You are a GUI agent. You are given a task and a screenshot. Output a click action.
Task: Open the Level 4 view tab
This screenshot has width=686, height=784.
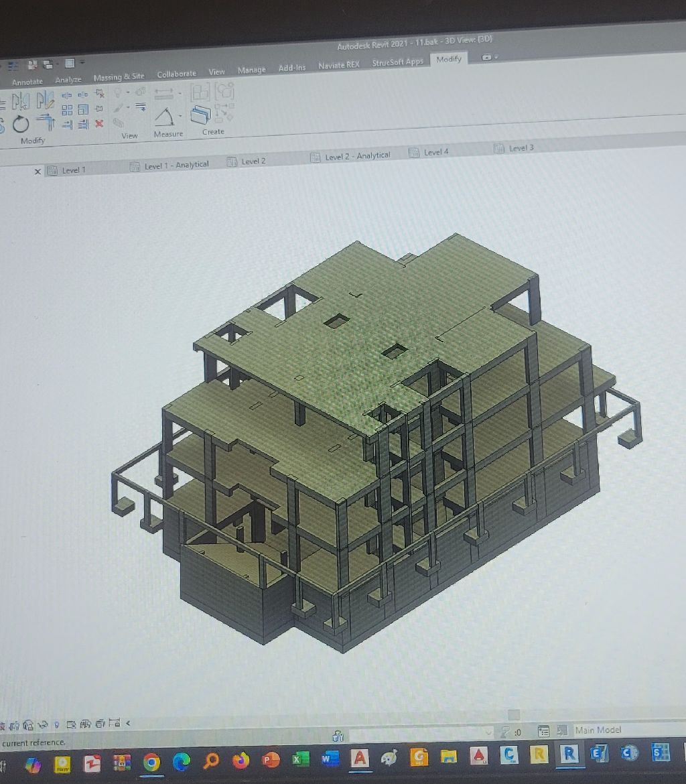[435, 152]
